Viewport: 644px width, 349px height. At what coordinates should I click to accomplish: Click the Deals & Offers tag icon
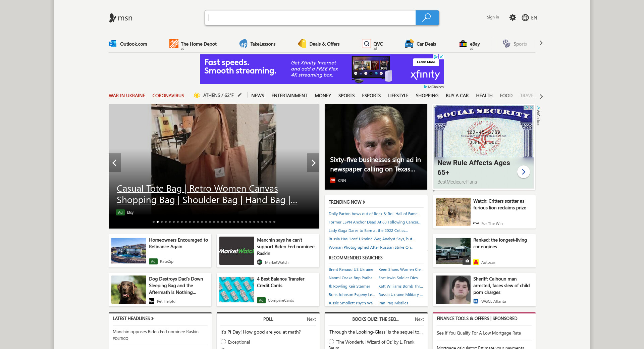[302, 44]
